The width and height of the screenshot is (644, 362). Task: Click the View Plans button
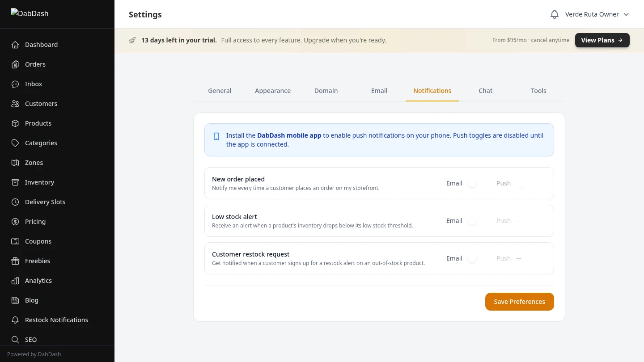[x=602, y=40]
